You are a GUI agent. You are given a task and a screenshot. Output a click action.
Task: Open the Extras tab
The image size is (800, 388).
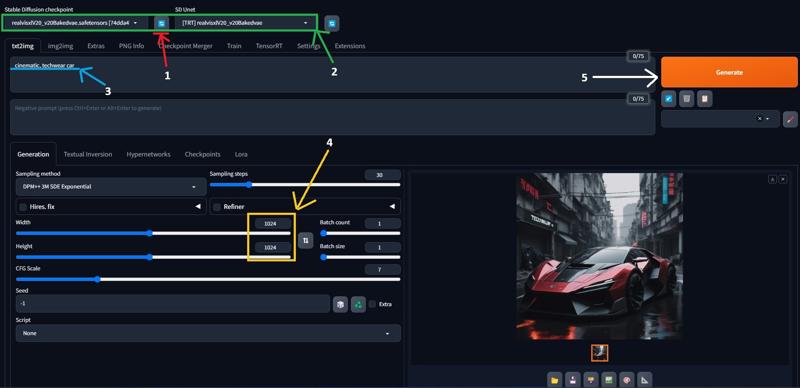pos(95,46)
